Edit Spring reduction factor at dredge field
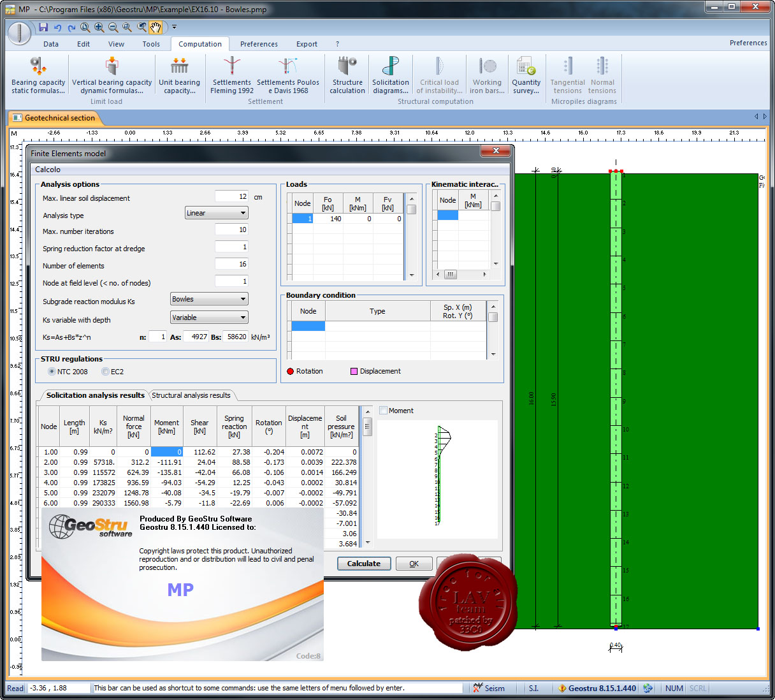Viewport: 775px width, 700px height. [231, 247]
